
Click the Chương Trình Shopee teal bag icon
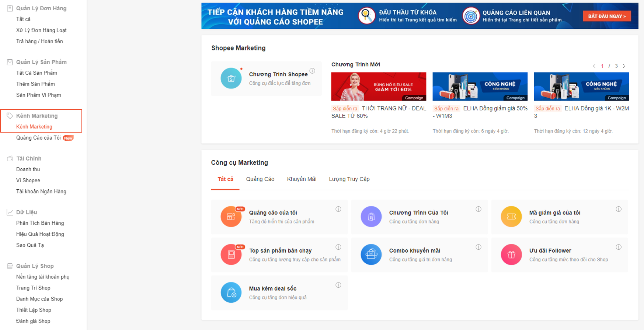coord(231,78)
